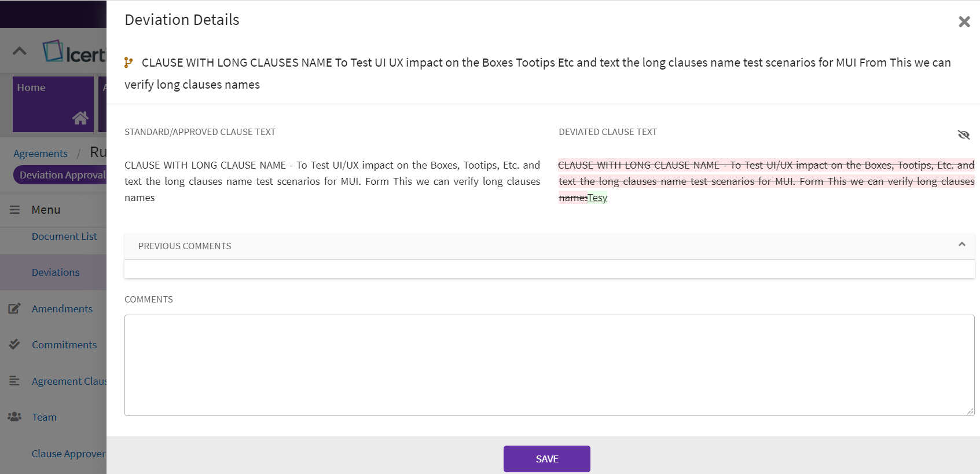Screen dimensions: 980x474
Task: Click the hamburger Menu icon
Action: (14, 210)
